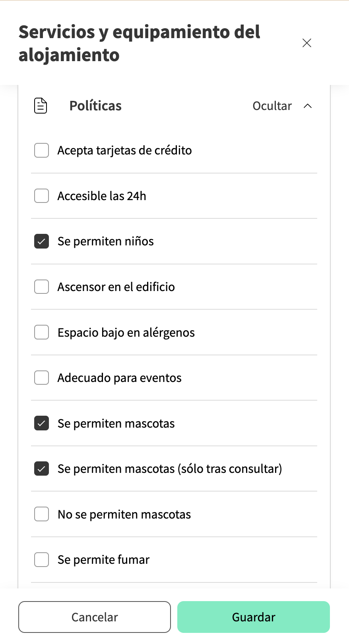The image size is (349, 644).
Task: Close the services and equipment dialog
Action: (306, 43)
